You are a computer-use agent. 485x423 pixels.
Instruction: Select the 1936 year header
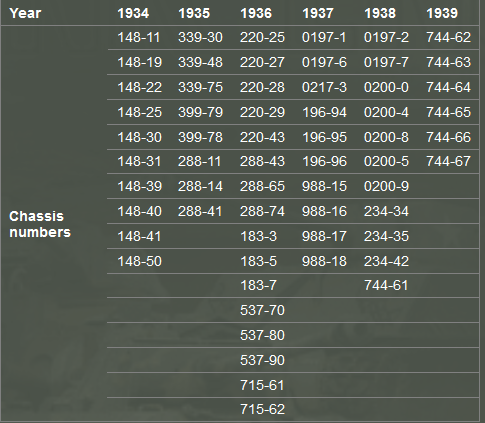click(256, 13)
